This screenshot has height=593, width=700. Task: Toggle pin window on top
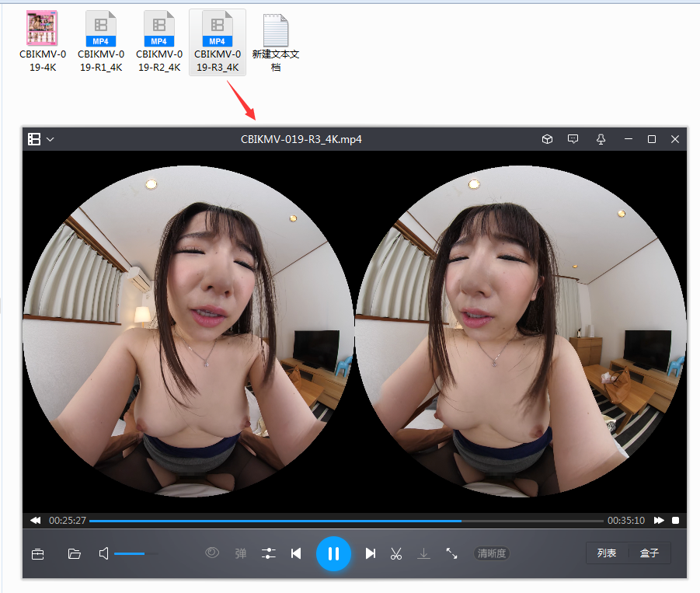[601, 139]
